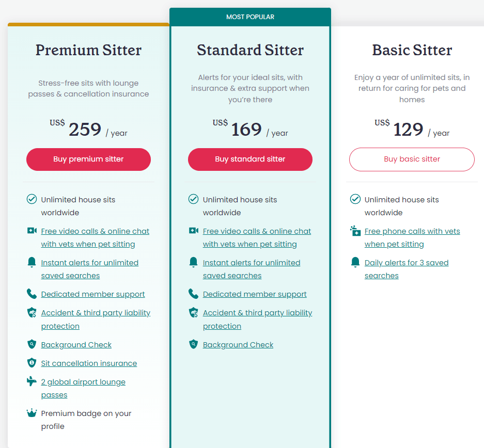Open Free phone calls with vets link
The width and height of the screenshot is (484, 448).
point(412,231)
